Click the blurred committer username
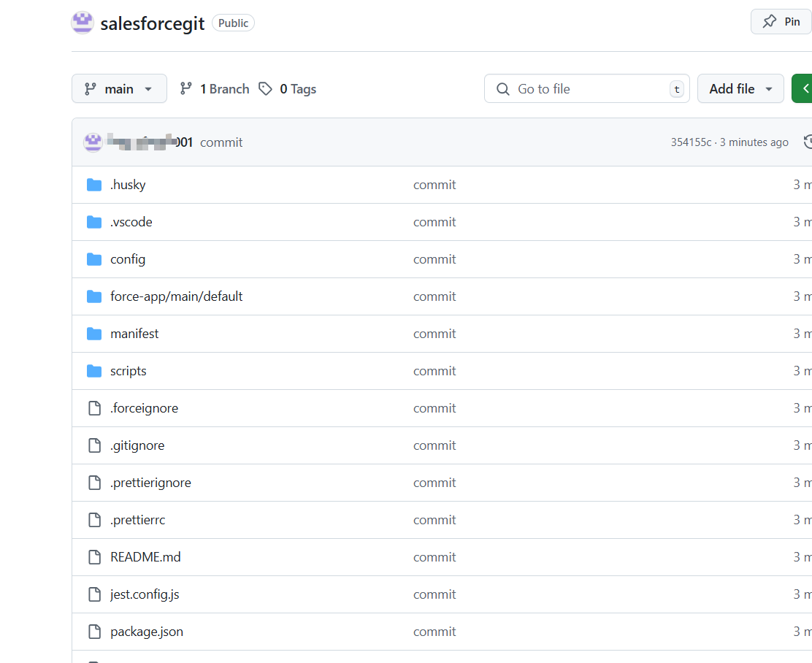 pos(150,142)
